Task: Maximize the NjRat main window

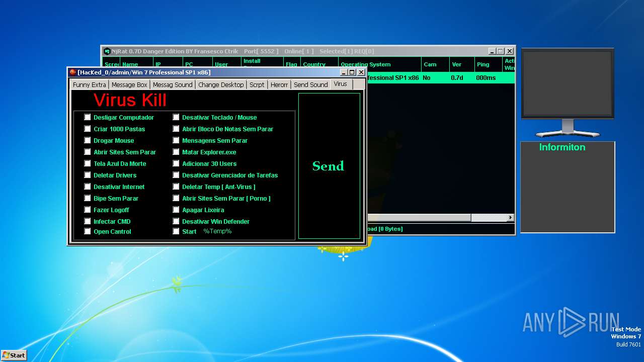Action: [501, 51]
